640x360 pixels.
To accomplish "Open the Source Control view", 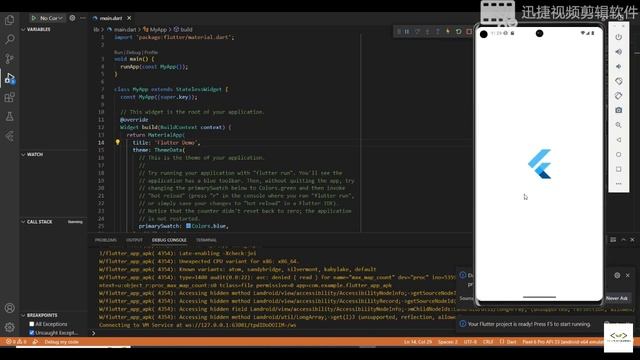I will click(x=9, y=58).
